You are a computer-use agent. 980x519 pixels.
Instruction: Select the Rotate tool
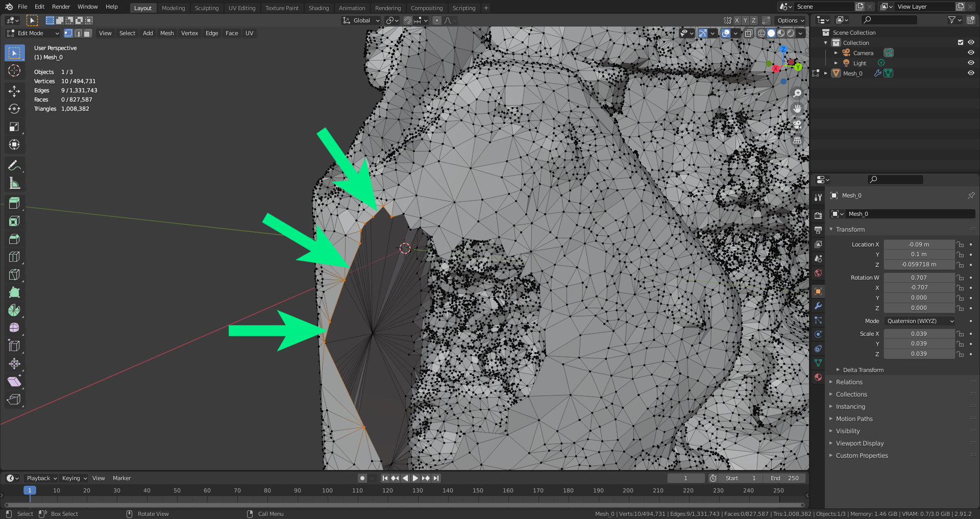[14, 109]
